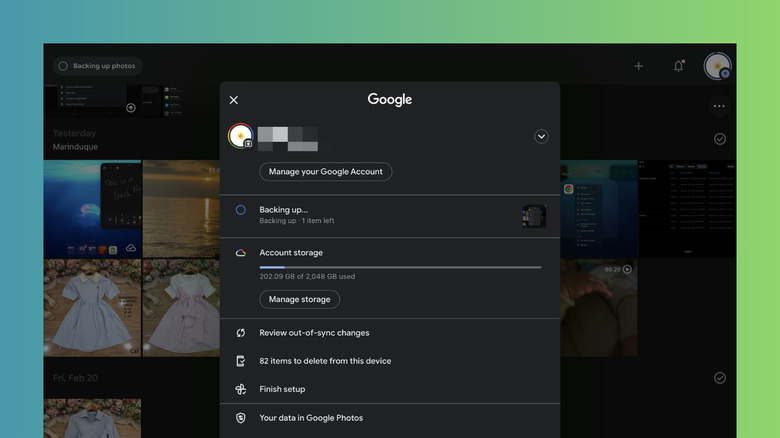Click the data shield icon
The image size is (780, 438).
241,418
